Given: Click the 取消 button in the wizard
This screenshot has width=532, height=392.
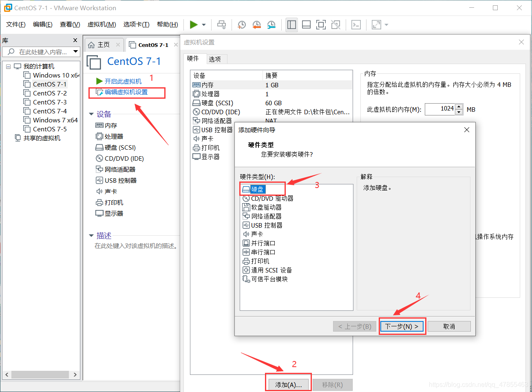Looking at the screenshot, I should click(x=449, y=326).
